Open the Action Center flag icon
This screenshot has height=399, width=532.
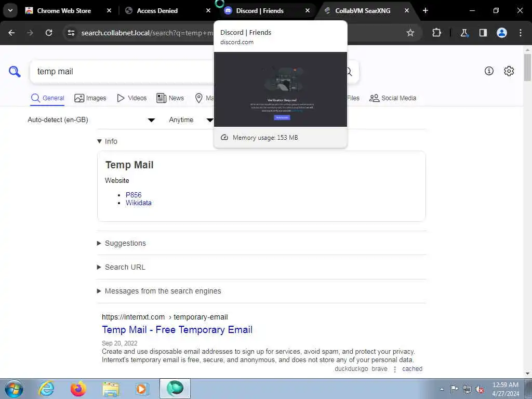(x=454, y=389)
